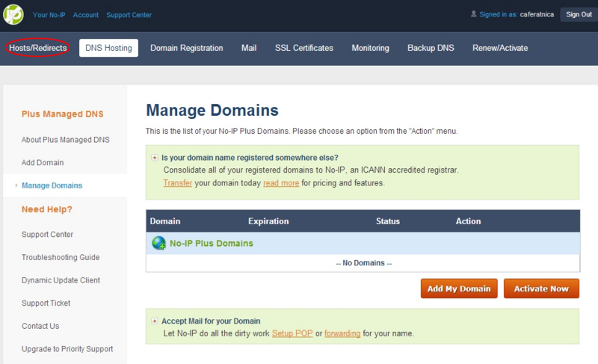Click the Transfer link
598x364 pixels.
coord(178,183)
